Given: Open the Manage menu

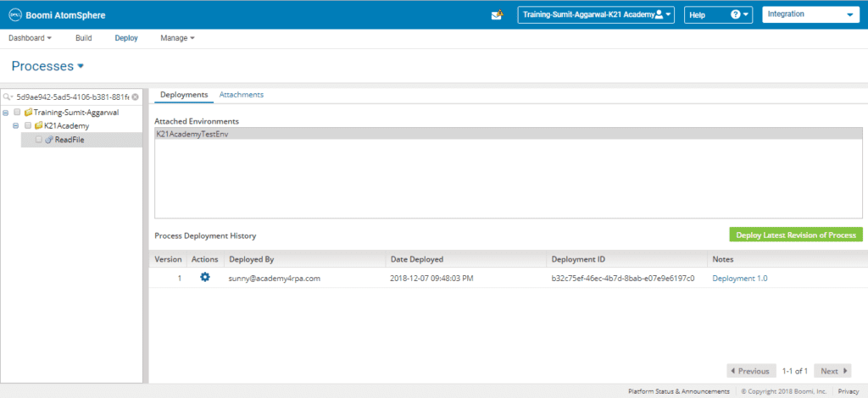Looking at the screenshot, I should point(178,38).
